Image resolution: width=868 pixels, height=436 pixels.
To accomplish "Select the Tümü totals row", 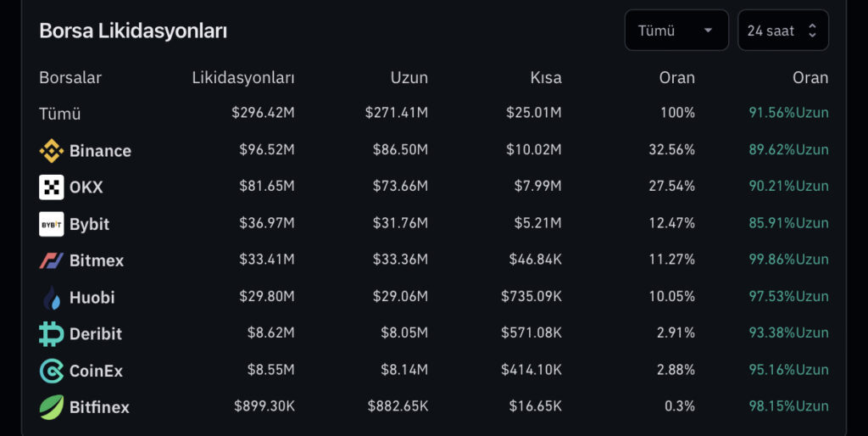I will click(x=60, y=113).
